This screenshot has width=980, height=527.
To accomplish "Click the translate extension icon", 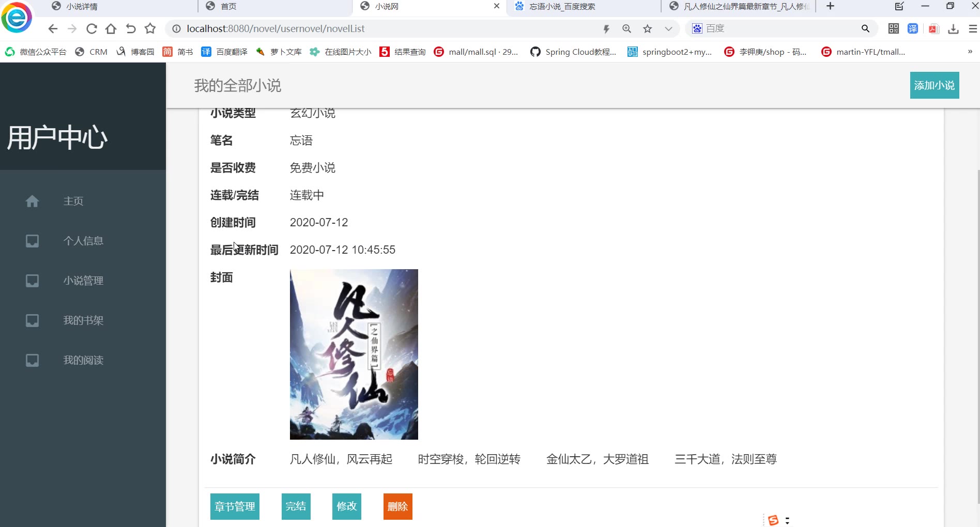I will coord(913,29).
